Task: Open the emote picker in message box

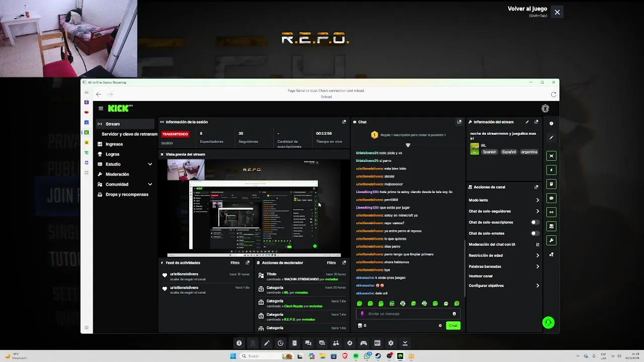Action: 454,314
